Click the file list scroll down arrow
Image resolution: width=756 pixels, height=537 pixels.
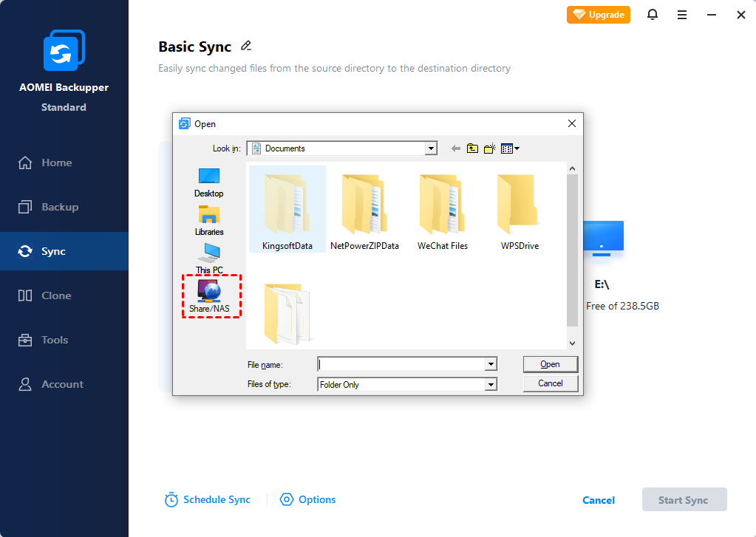[x=572, y=343]
